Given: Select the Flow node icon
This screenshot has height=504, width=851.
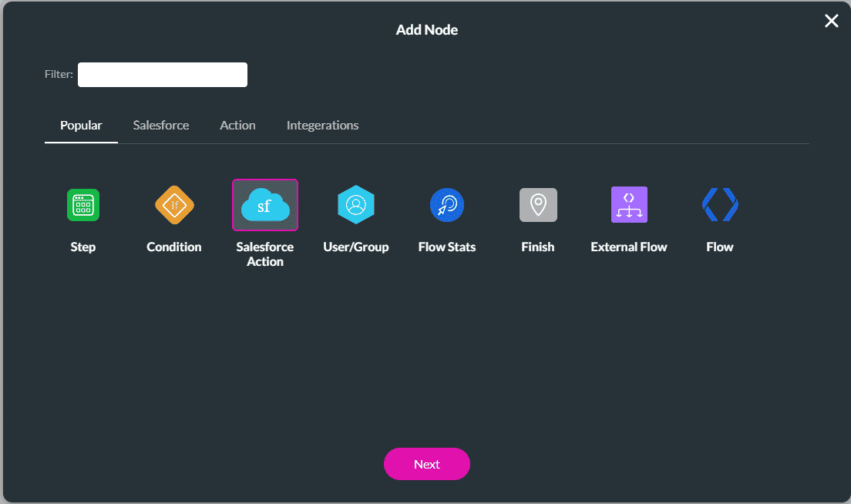Looking at the screenshot, I should pos(720,204).
